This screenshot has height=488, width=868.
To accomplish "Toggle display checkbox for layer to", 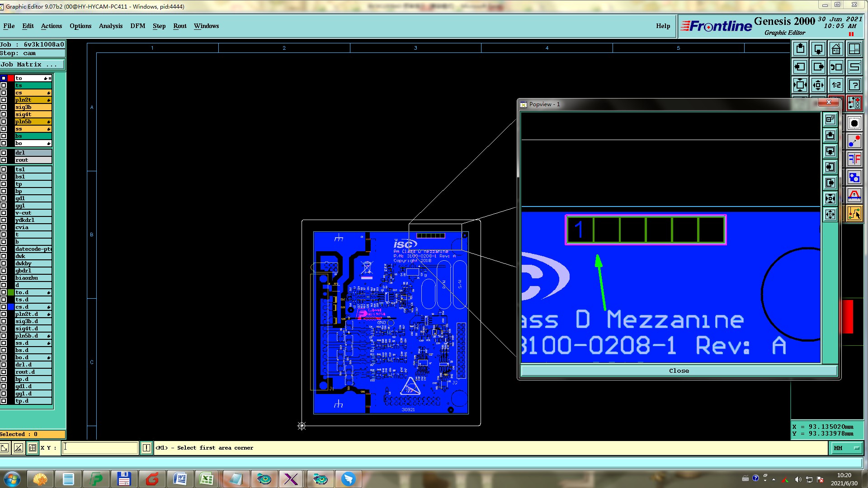I will tap(4, 78).
